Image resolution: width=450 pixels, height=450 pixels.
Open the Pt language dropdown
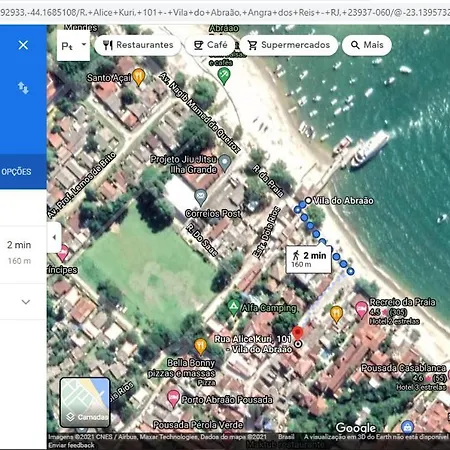click(73, 45)
